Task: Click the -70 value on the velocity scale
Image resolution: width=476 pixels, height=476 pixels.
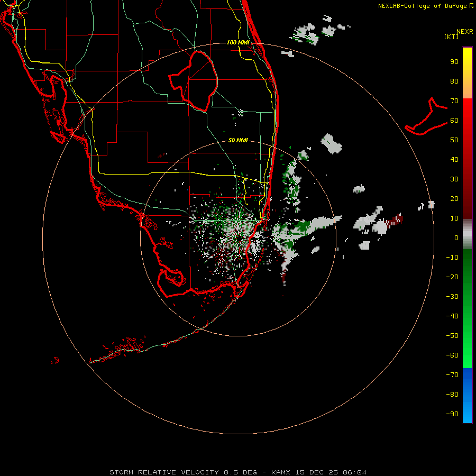Action: [452, 375]
